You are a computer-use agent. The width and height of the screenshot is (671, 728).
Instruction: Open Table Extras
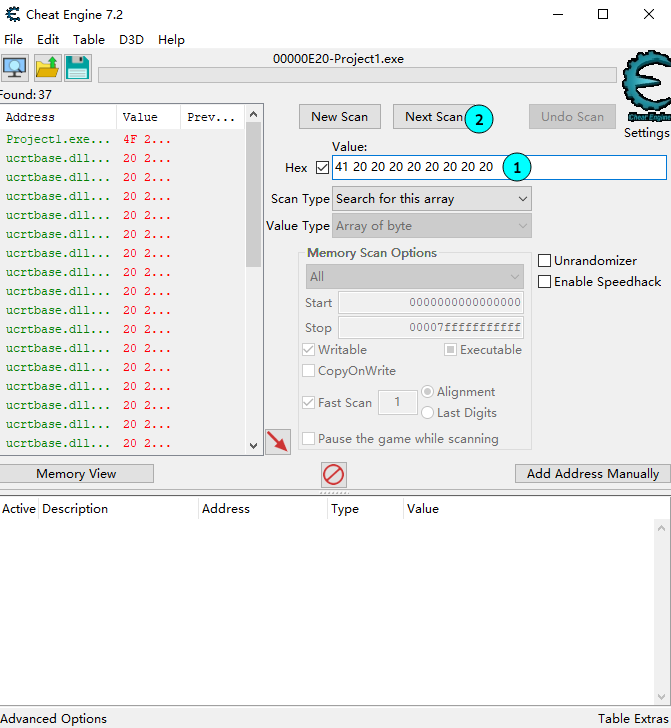click(633, 718)
